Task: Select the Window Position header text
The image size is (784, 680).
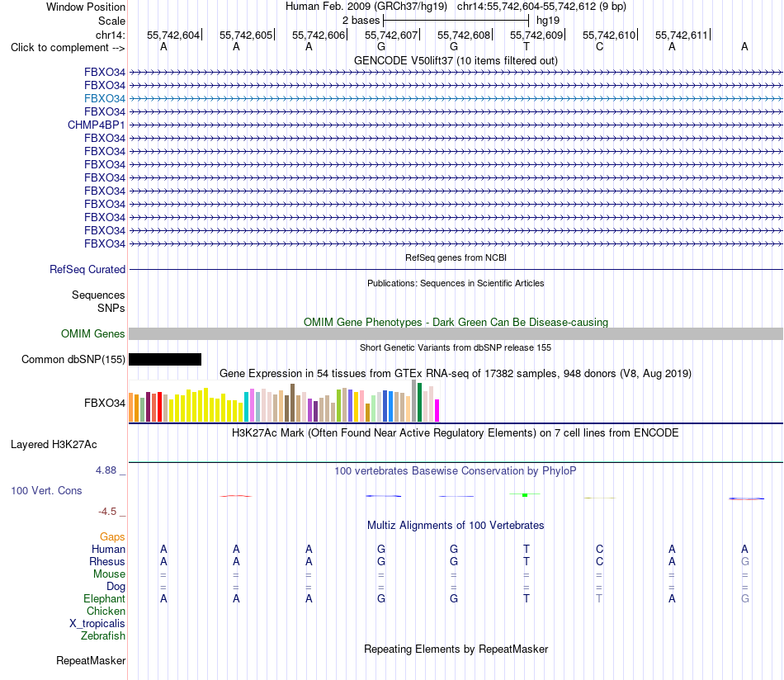Action: [86, 7]
